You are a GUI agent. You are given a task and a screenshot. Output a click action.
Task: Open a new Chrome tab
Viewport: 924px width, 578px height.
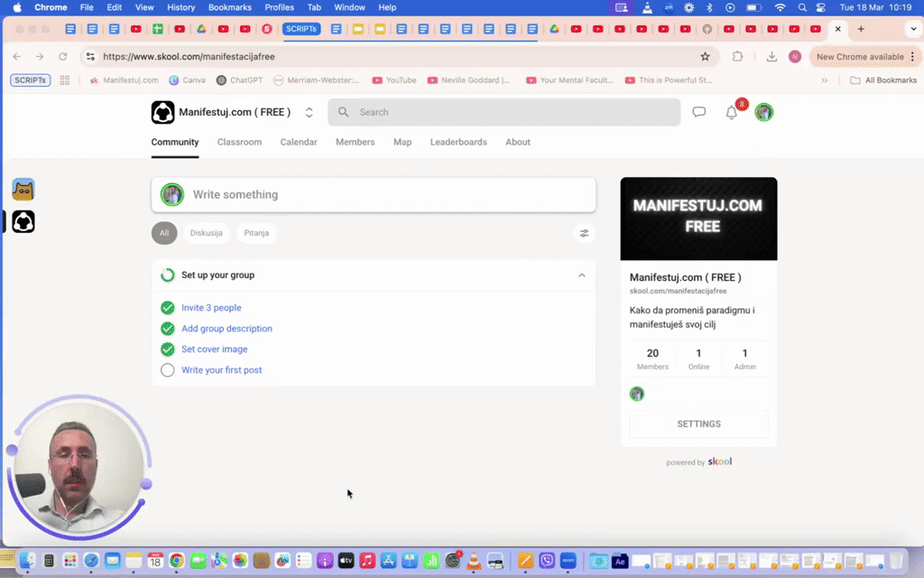tap(861, 29)
